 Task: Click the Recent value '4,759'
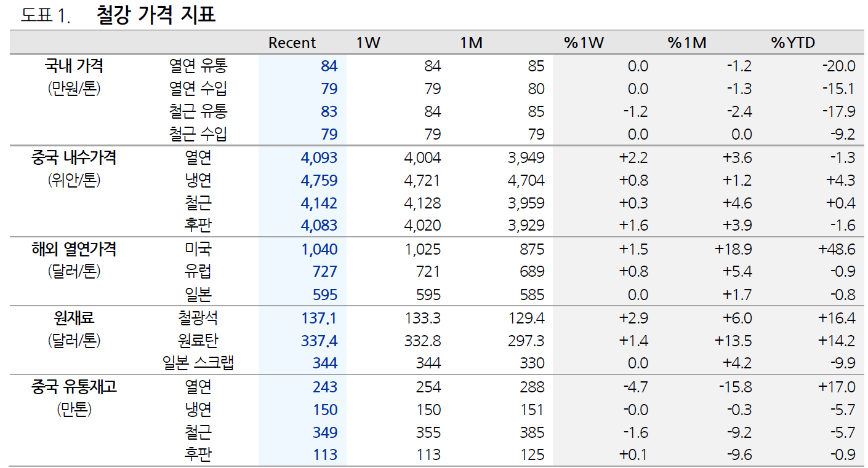tap(319, 181)
